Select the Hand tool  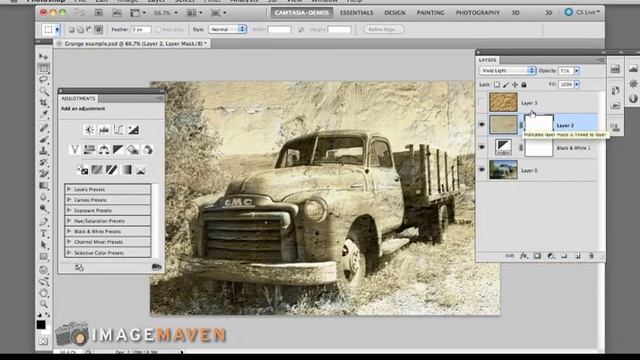click(43, 293)
